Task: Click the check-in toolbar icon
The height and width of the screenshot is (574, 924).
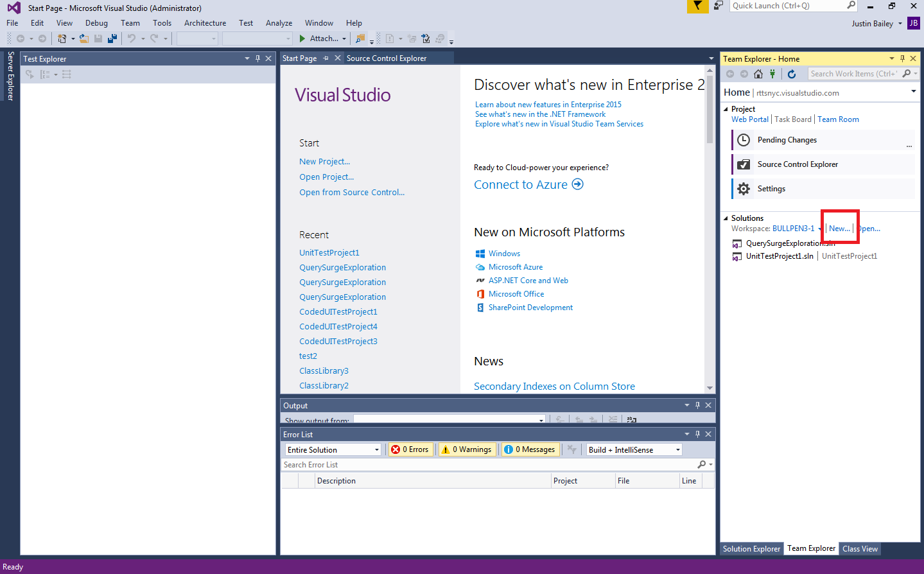Action: coord(426,39)
